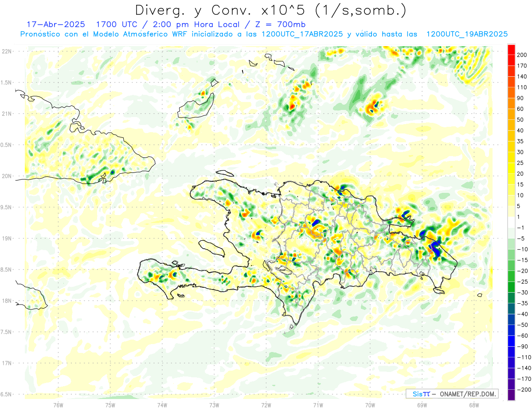Click the colorbar label "-15"
This screenshot has width=532, height=411.
(522, 260)
